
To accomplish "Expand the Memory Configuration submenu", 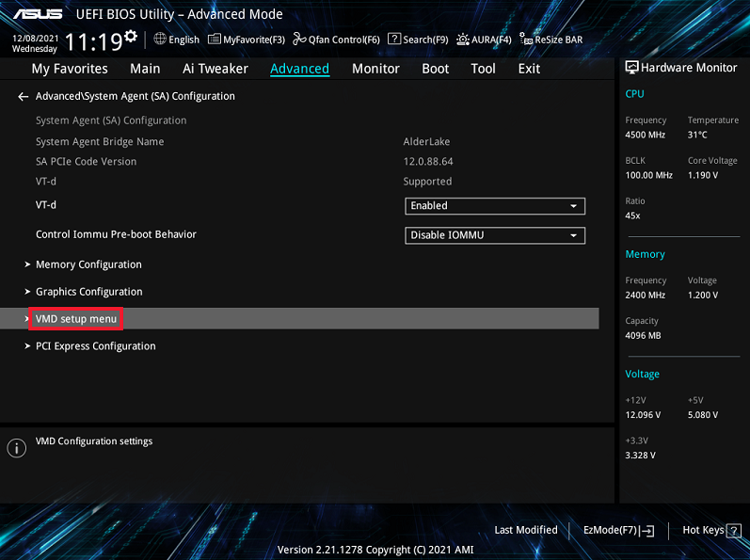I will coord(88,264).
